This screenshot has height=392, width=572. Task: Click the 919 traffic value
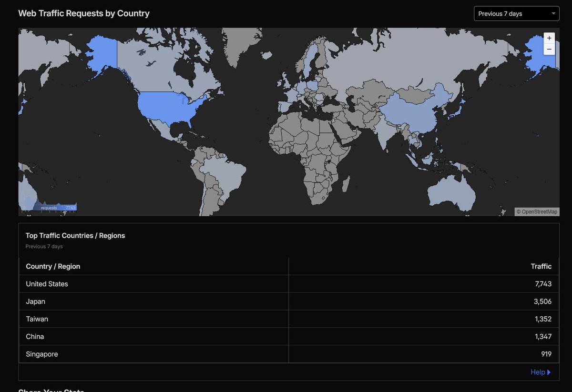pos(546,354)
